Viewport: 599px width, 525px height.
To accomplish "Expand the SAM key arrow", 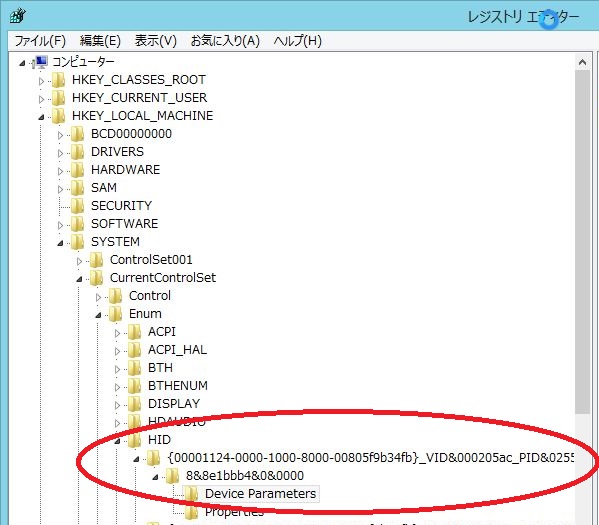I will pyautogui.click(x=60, y=189).
